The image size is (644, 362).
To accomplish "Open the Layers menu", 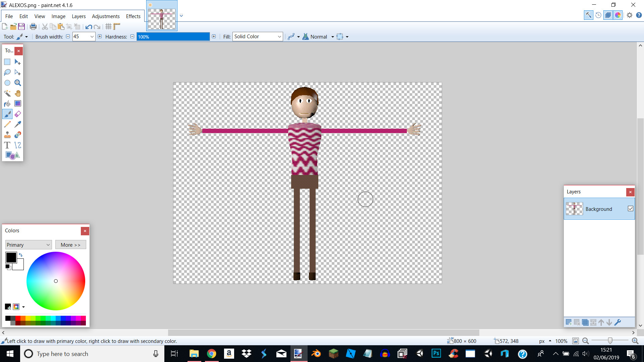I will click(x=79, y=16).
